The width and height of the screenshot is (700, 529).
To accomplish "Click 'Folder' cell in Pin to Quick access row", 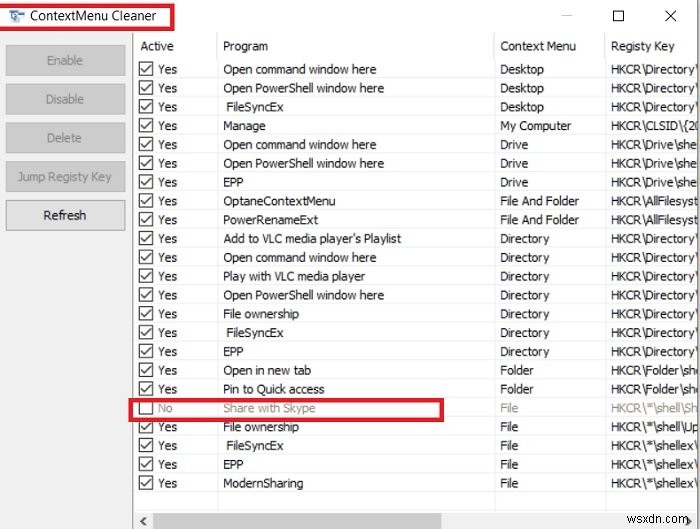I will 517,389.
